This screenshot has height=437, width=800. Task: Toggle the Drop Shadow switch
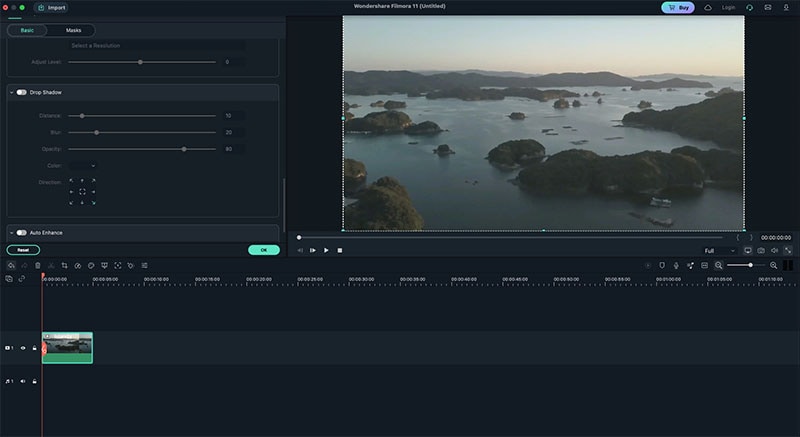click(x=21, y=92)
